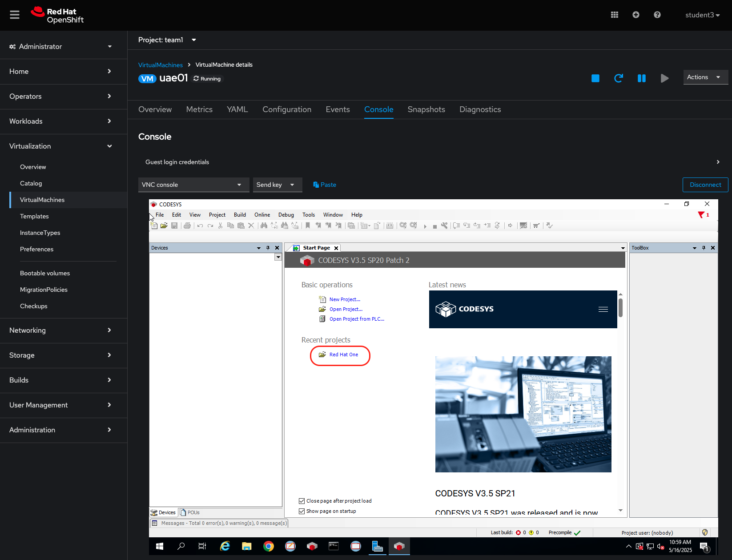Open the Devices panel options dropdown arrow
Screen dimensions: 732x560
point(258,248)
